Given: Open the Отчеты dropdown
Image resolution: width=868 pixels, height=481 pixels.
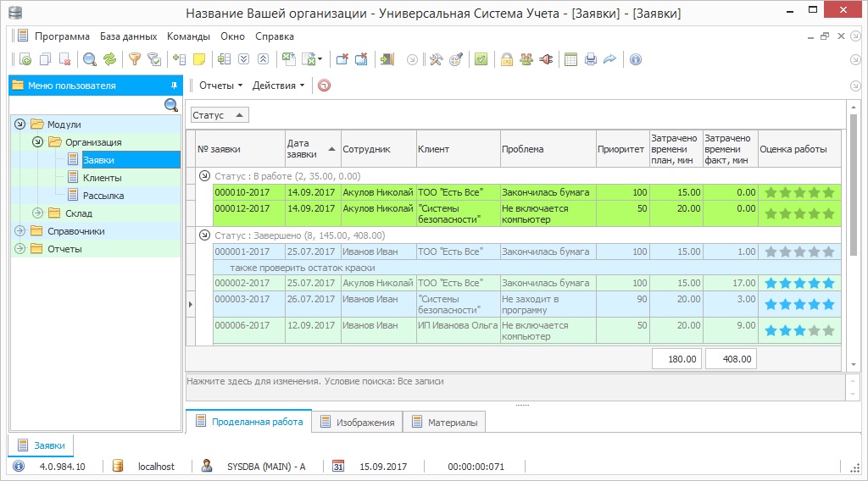Looking at the screenshot, I should [220, 86].
